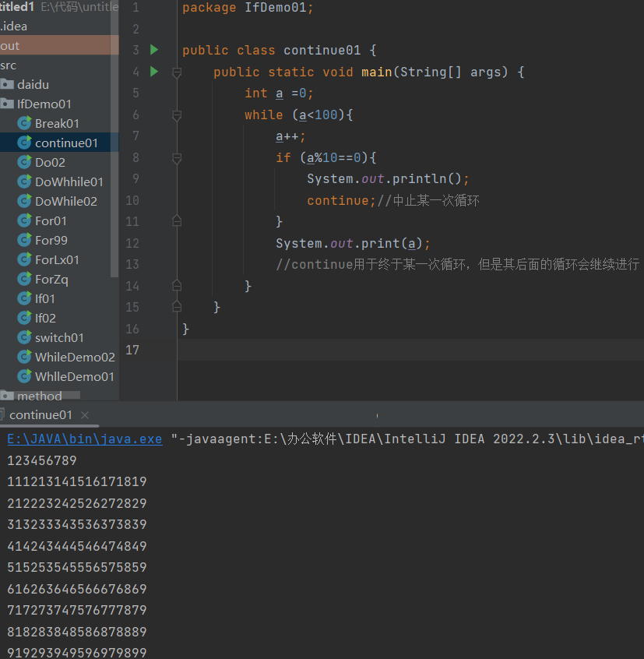
Task: Click the If01 class icon
Action: click(24, 298)
